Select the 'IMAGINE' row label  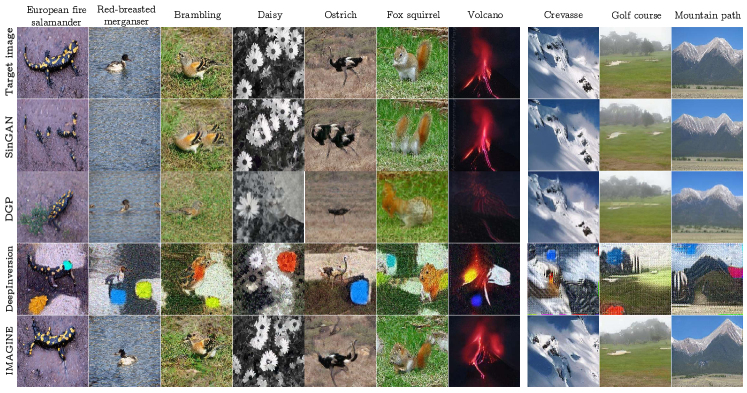(10, 352)
